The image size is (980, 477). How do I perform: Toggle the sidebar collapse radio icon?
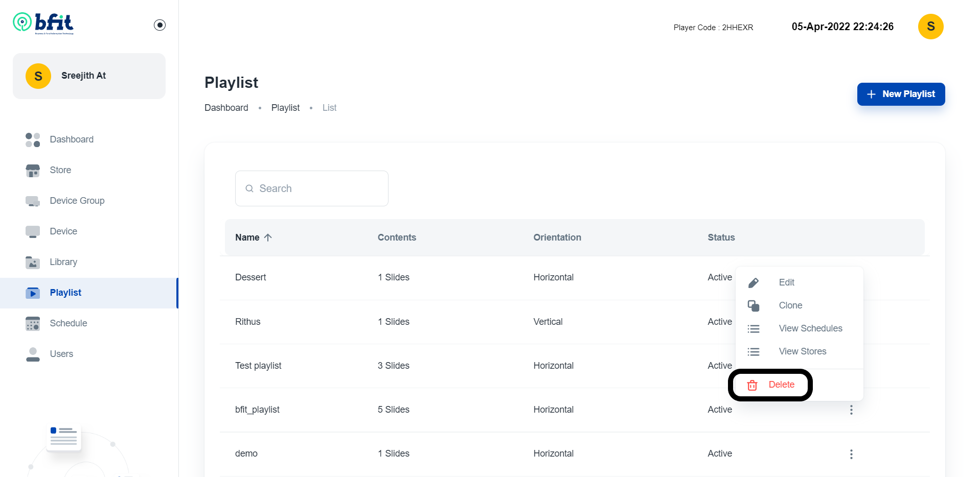pyautogui.click(x=159, y=25)
